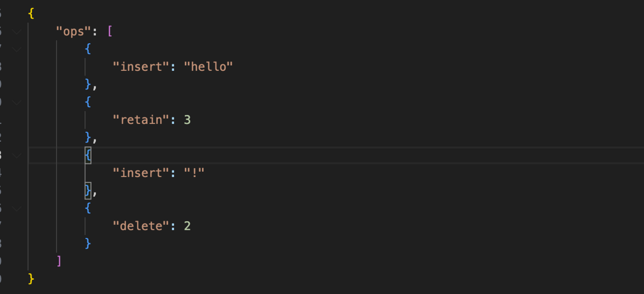Click the highlighted opening brace on the current line
Screen dimensions: 644x294
coord(88,155)
